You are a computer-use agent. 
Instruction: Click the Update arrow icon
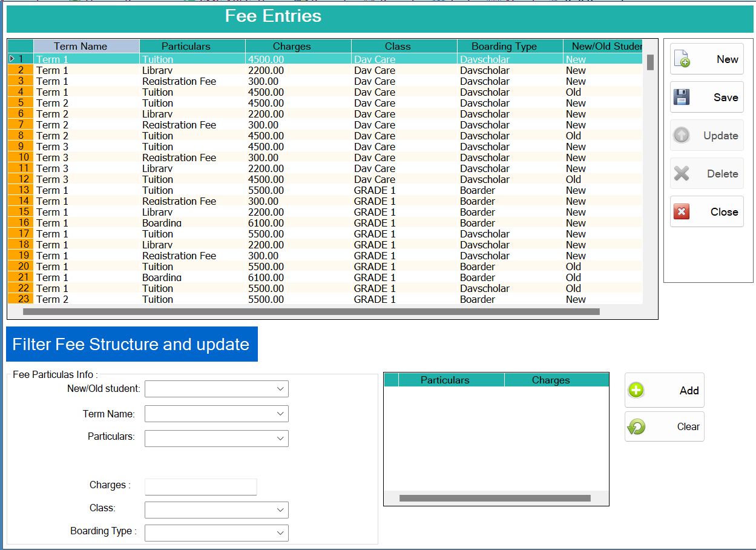[x=682, y=135]
